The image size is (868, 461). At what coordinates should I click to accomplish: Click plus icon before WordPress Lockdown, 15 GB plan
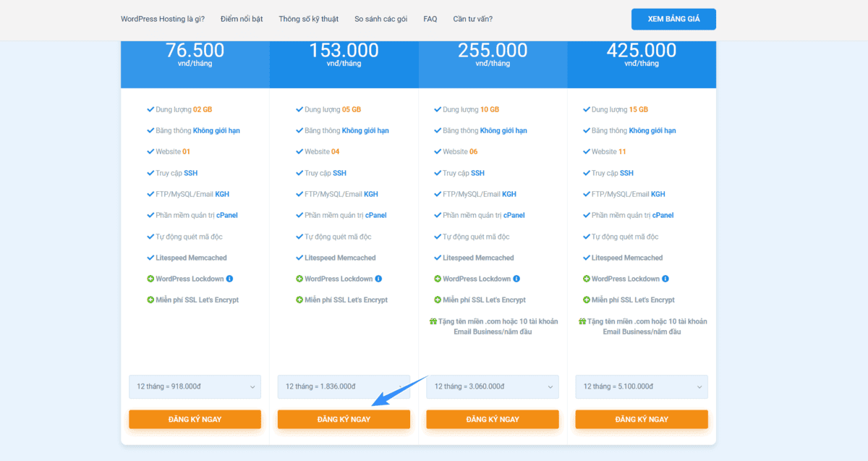[587, 279]
